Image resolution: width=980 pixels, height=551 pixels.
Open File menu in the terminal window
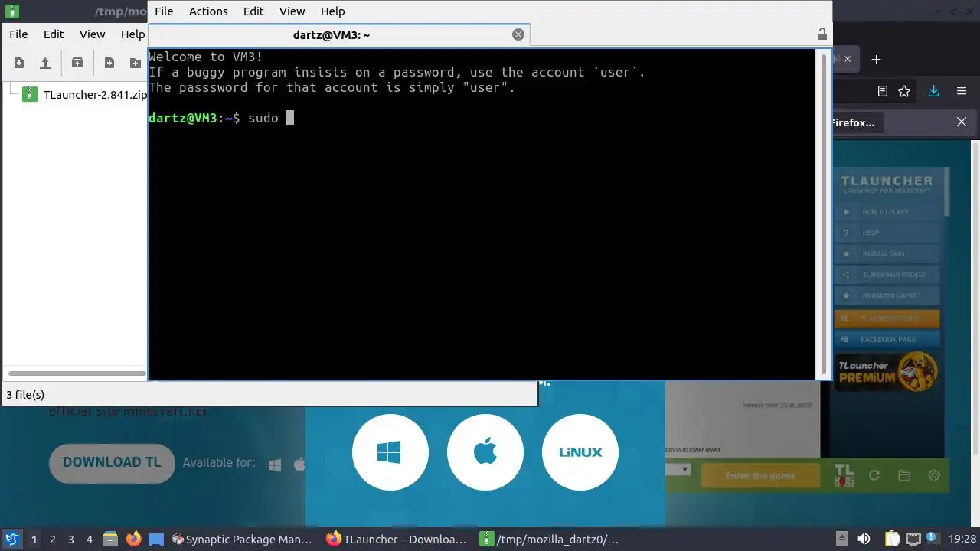[164, 11]
